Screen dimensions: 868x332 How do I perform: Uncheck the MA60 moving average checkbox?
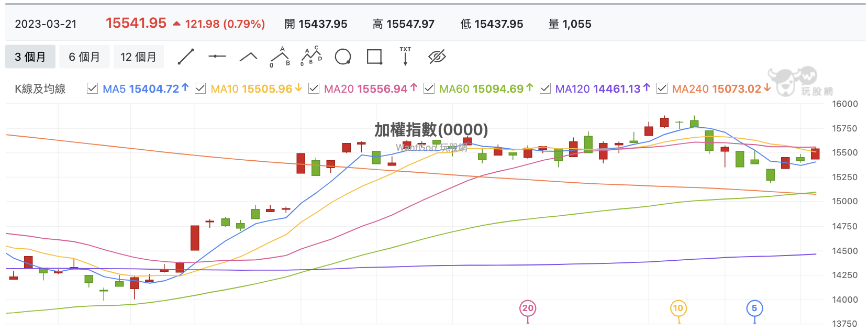[429, 88]
